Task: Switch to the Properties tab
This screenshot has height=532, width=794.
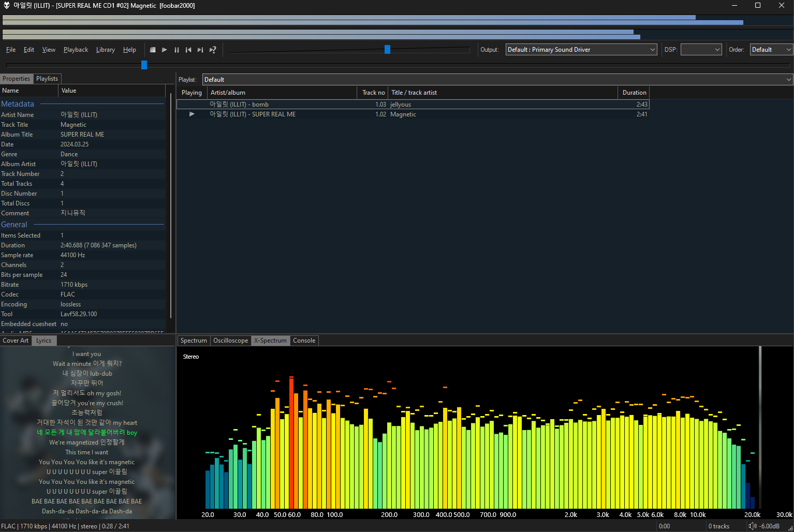Action: pos(17,79)
